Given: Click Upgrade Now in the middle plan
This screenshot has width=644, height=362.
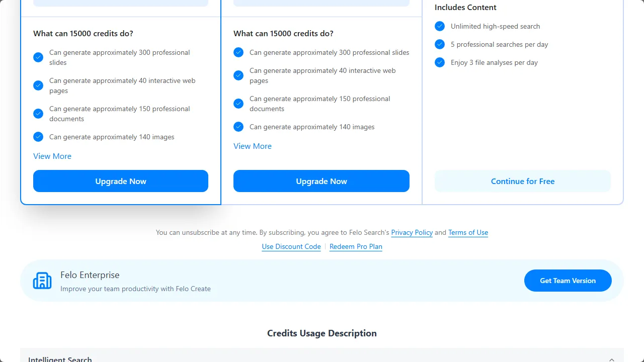Looking at the screenshot, I should (x=321, y=181).
